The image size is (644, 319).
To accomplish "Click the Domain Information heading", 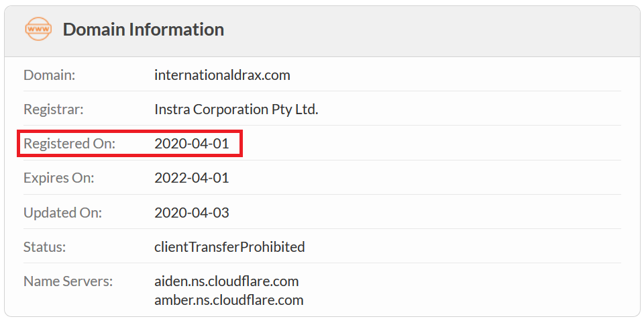I will click(x=144, y=30).
